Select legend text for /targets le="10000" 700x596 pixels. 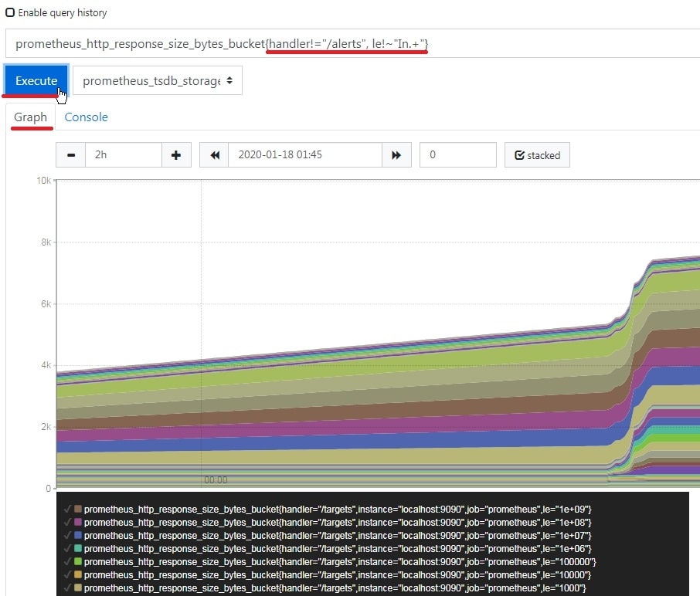coord(338,574)
